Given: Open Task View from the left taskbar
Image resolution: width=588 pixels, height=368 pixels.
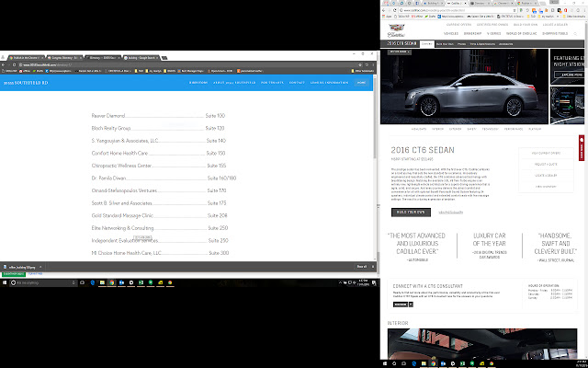Looking at the screenshot, I should (x=82, y=282).
